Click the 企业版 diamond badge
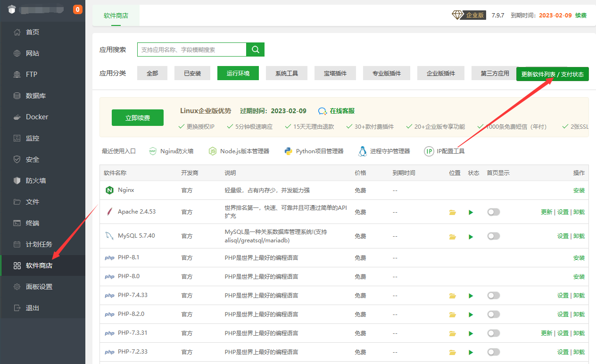Image resolution: width=596 pixels, height=364 pixels. point(469,15)
